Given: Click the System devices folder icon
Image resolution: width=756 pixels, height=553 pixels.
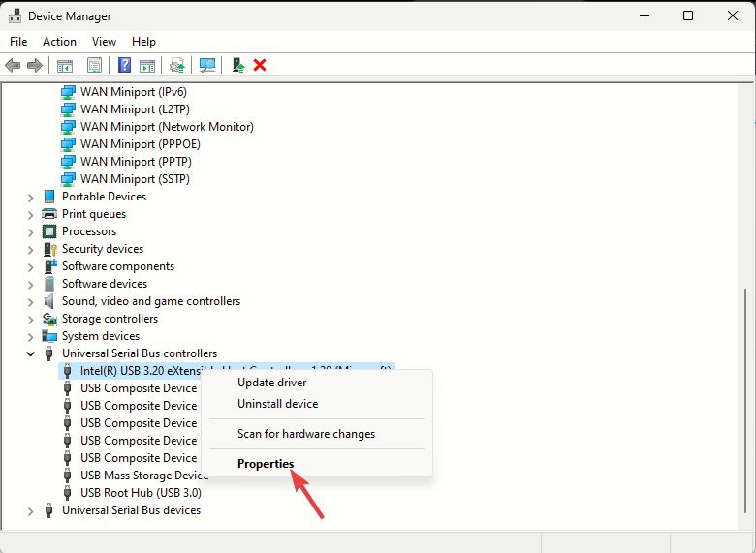Looking at the screenshot, I should coord(49,336).
